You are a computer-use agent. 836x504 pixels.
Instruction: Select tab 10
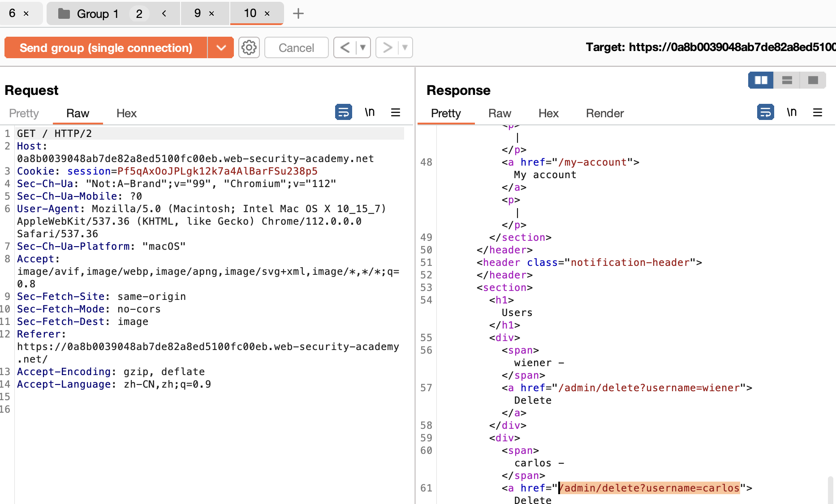[250, 13]
